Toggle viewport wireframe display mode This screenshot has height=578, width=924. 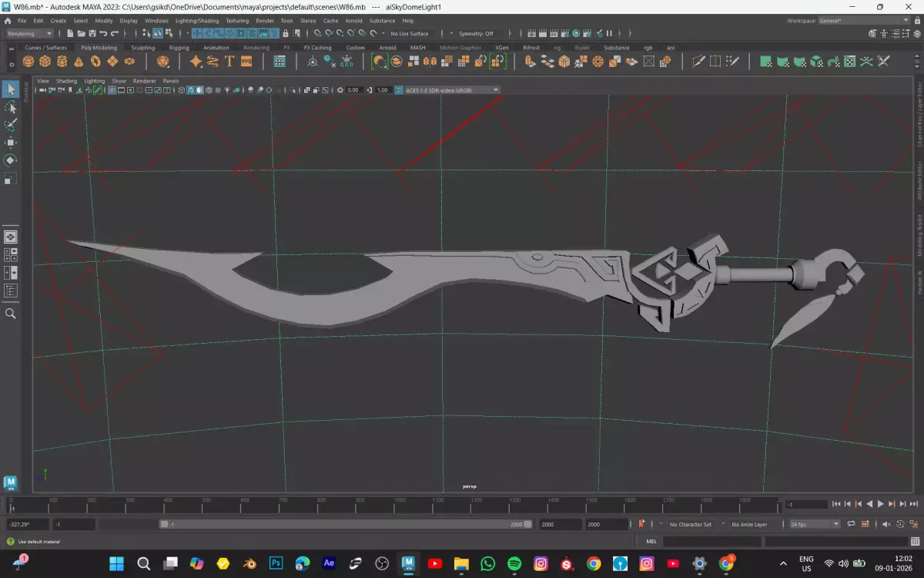[x=182, y=90]
